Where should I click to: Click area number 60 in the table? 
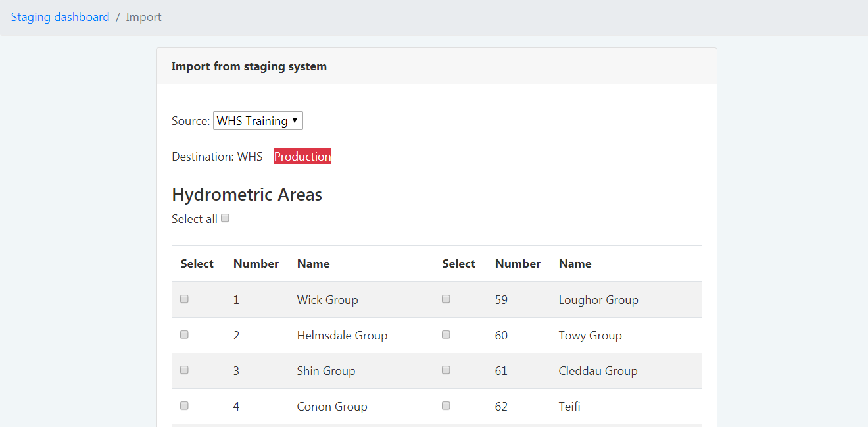(501, 336)
